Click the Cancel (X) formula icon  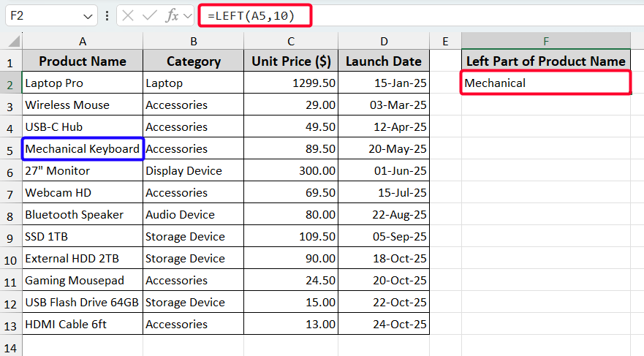click(x=128, y=16)
